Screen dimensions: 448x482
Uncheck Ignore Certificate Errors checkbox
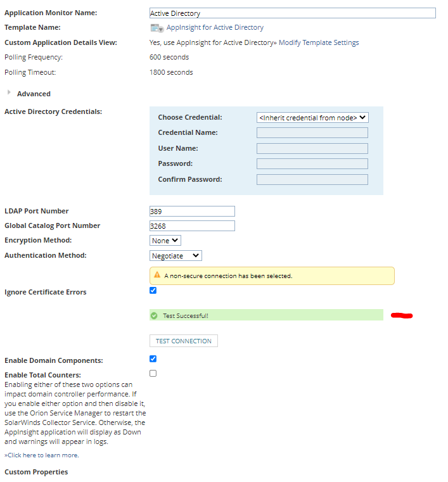pos(153,291)
